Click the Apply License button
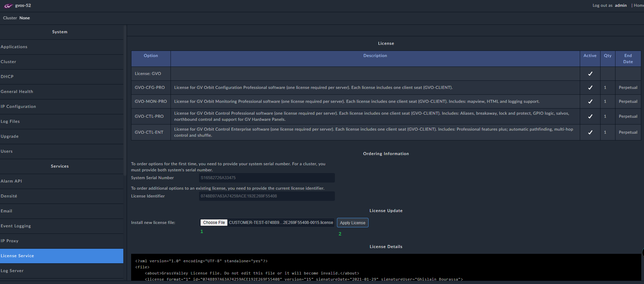This screenshot has width=644, height=284. pos(353,223)
